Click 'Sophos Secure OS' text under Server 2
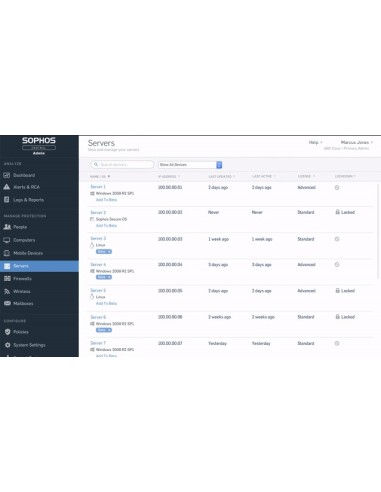The height and width of the screenshot is (492, 381). pos(111,219)
